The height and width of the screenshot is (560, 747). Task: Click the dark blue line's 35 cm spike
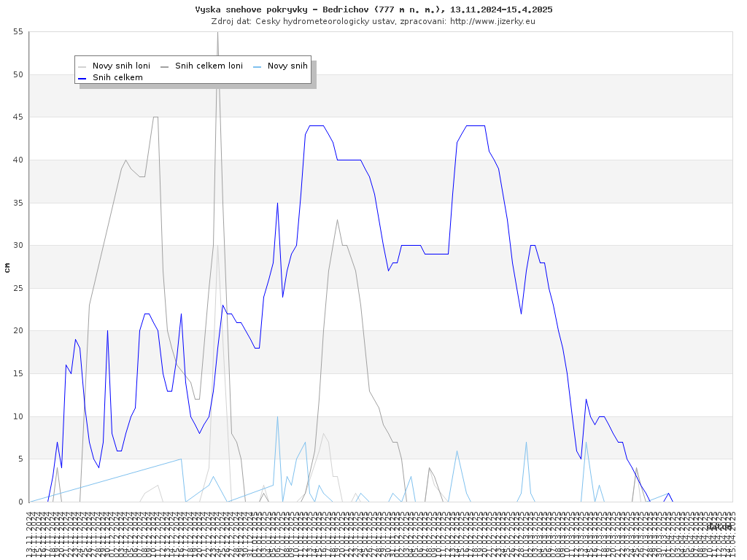277,203
